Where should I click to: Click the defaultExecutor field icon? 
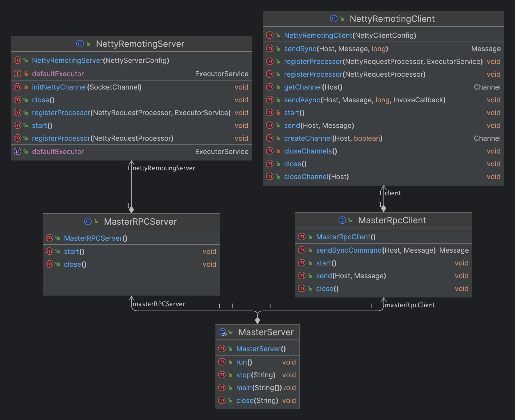click(18, 74)
